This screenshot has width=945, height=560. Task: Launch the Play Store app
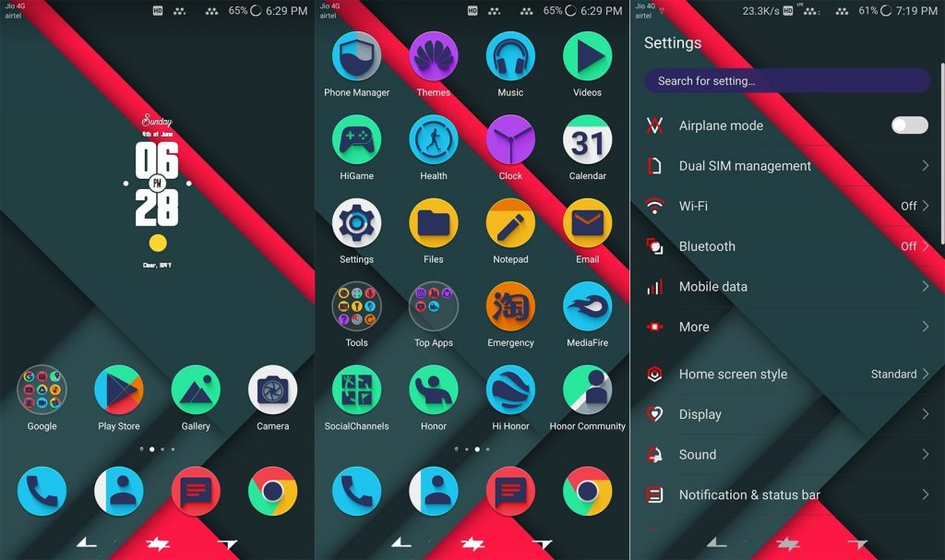(x=119, y=389)
